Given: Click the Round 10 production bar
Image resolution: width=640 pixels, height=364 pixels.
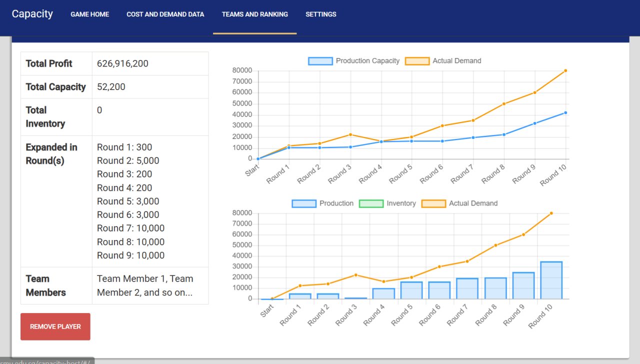Looking at the screenshot, I should (551, 280).
